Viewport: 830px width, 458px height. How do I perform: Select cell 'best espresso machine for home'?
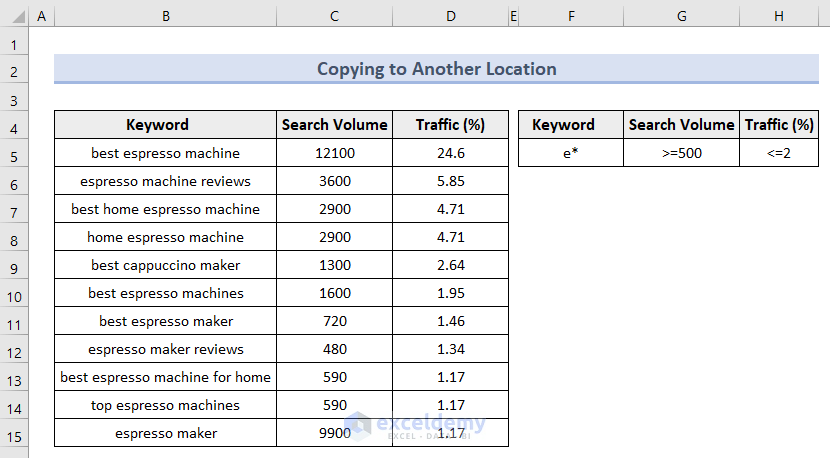[x=165, y=378]
